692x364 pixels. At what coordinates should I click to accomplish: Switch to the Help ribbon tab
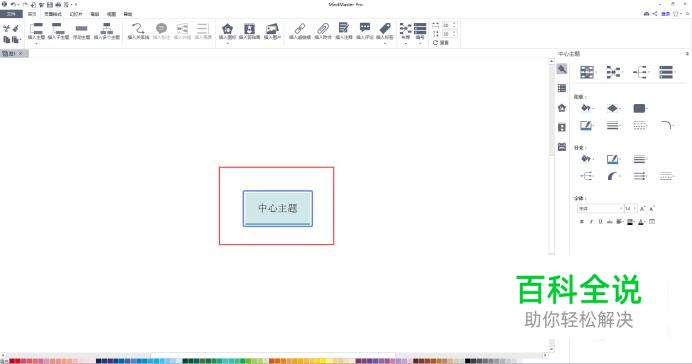click(x=128, y=14)
